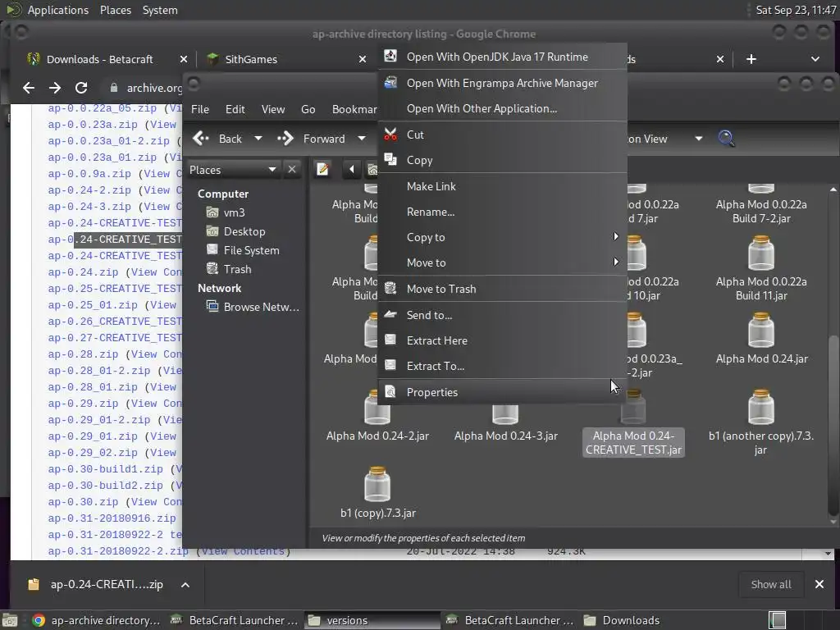Click Cut in the context menu
Screen dimensions: 840x630
(x=502, y=135)
